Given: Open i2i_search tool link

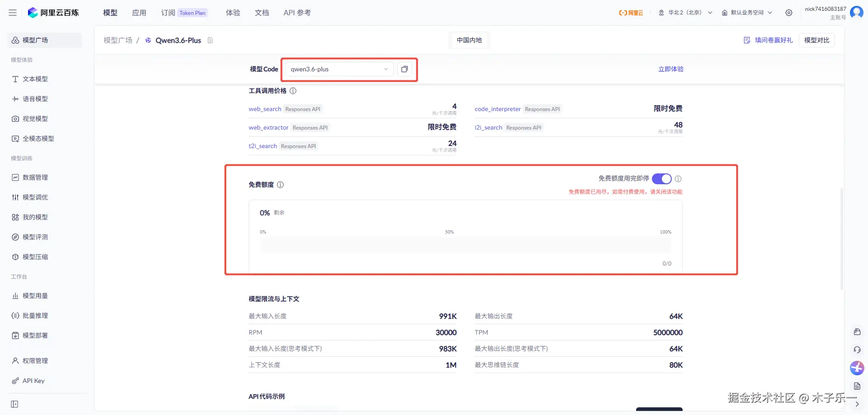Looking at the screenshot, I should pos(488,127).
